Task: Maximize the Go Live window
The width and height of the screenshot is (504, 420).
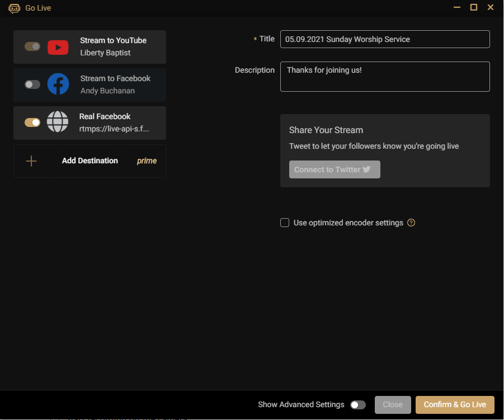Action: pyautogui.click(x=474, y=7)
